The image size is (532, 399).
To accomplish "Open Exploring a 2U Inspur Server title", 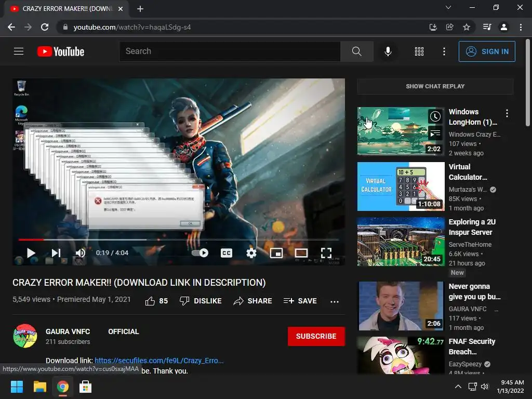I will click(x=472, y=227).
